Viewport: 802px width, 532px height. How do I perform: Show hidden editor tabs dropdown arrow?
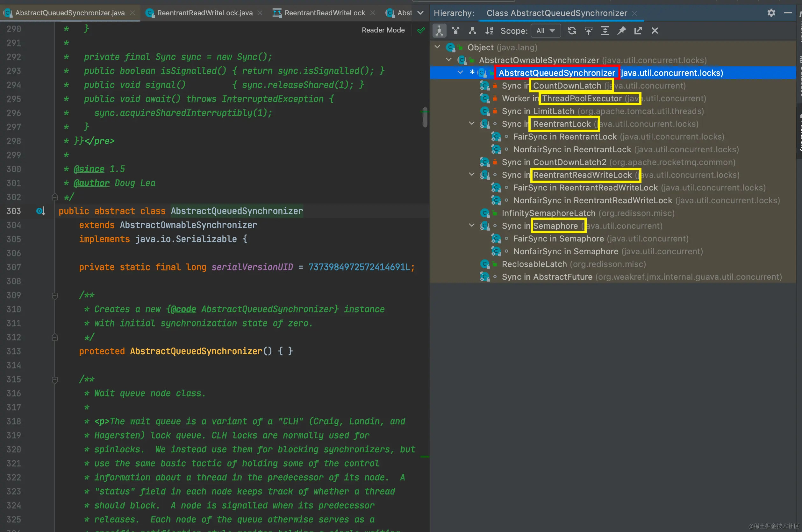point(420,13)
